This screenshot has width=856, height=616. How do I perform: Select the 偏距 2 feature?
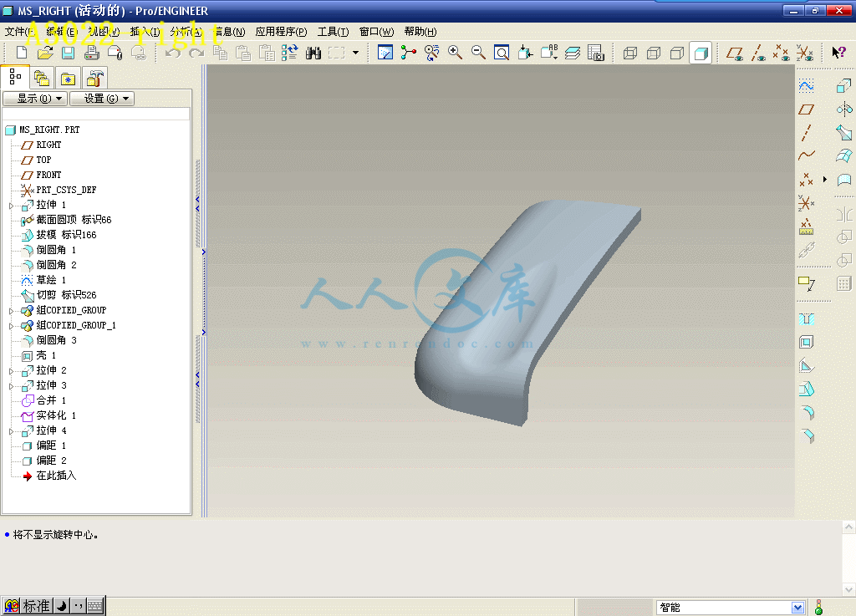click(x=51, y=461)
